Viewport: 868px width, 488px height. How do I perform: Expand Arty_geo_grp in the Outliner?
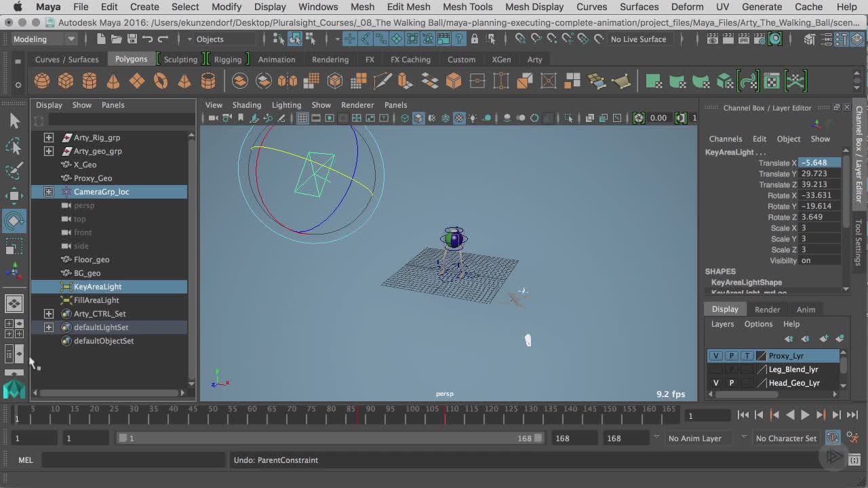pos(49,151)
